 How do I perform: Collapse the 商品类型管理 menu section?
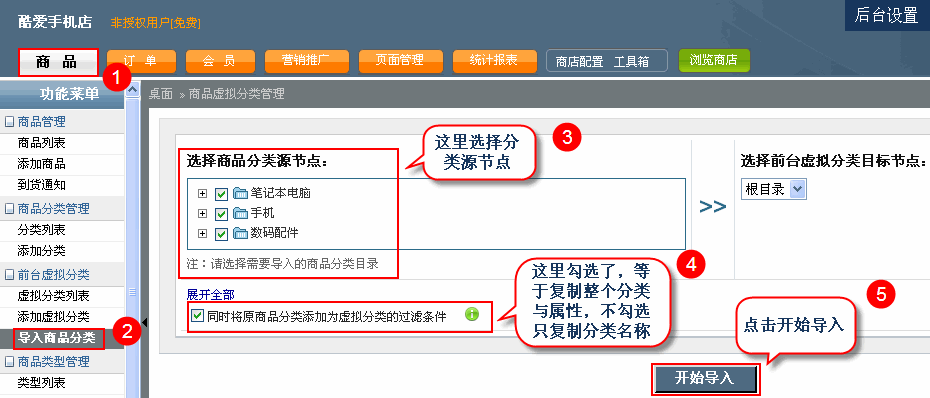tap(9, 361)
